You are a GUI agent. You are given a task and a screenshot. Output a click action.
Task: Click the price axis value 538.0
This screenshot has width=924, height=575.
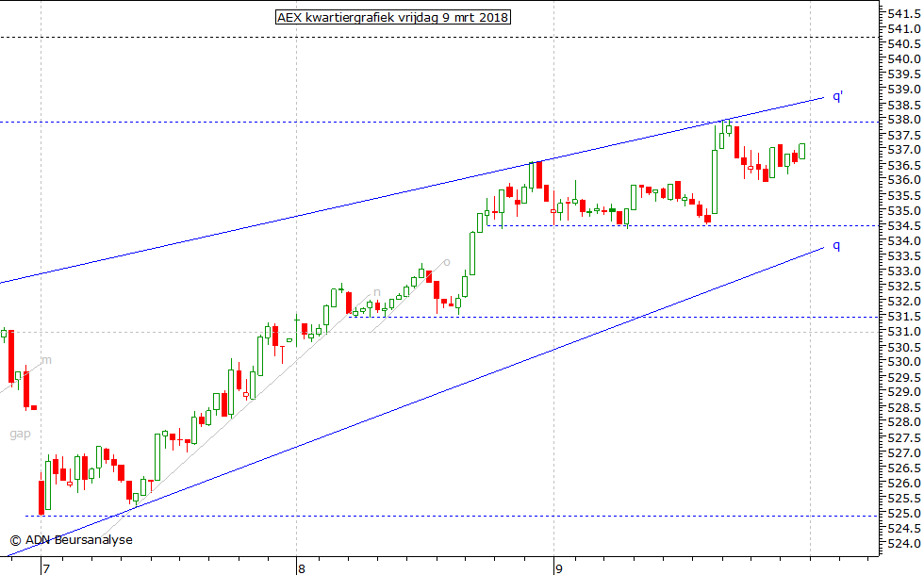(904, 120)
